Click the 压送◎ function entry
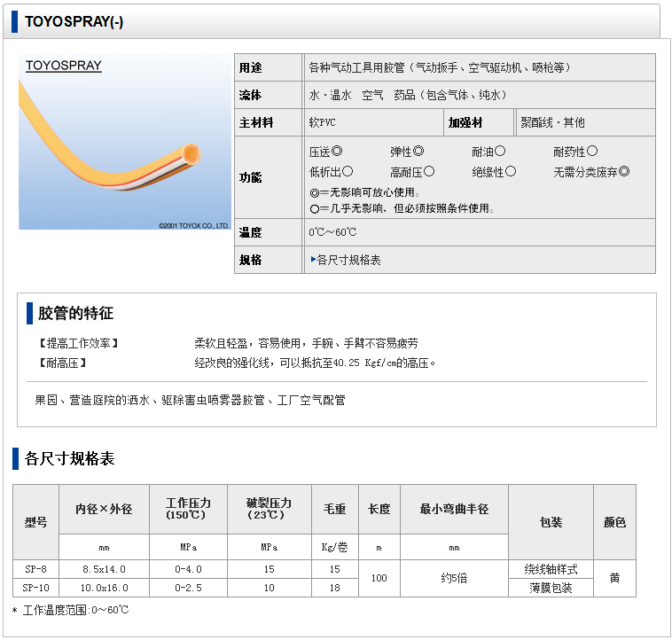Screen dimensions: 672x640 click(325, 152)
